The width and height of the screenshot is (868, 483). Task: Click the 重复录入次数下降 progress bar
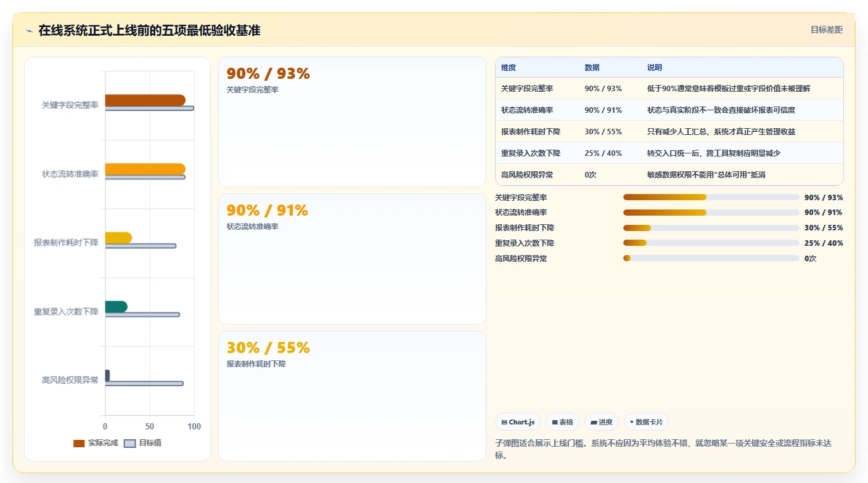(x=711, y=243)
